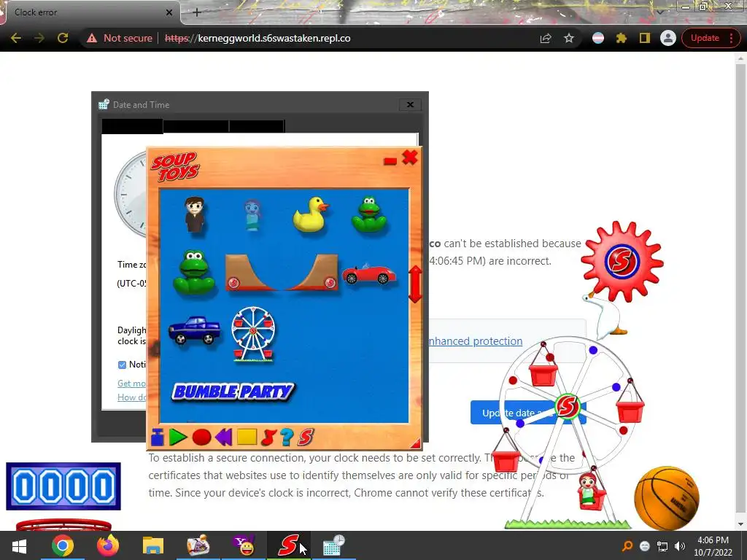Open the Windows Start menu
747x560 pixels.
[x=19, y=545]
